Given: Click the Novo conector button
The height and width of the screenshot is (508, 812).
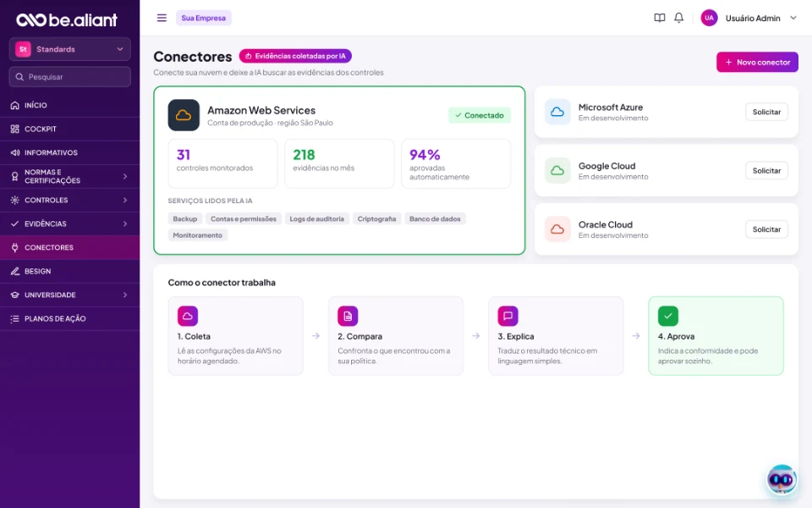Looking at the screenshot, I should pos(757,62).
